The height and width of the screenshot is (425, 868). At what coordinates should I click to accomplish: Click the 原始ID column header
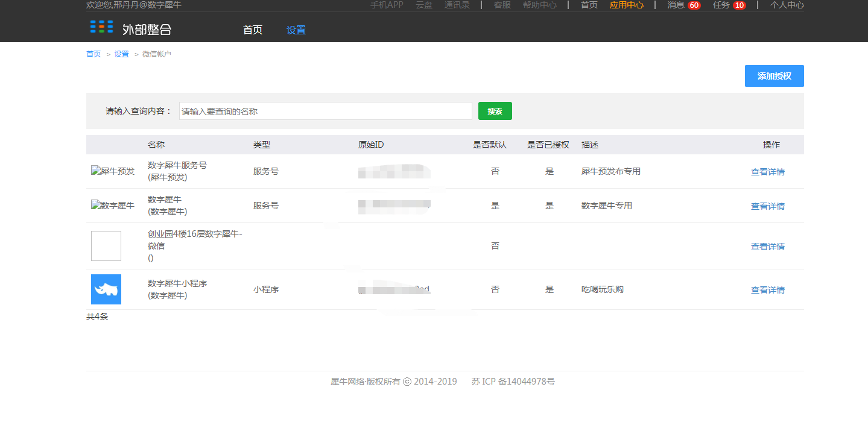(x=371, y=145)
